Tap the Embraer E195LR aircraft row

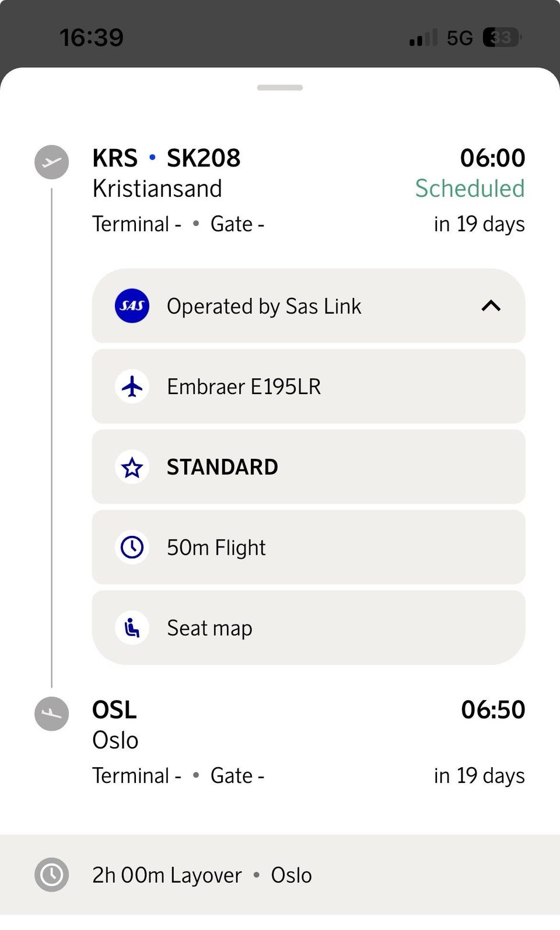(309, 386)
